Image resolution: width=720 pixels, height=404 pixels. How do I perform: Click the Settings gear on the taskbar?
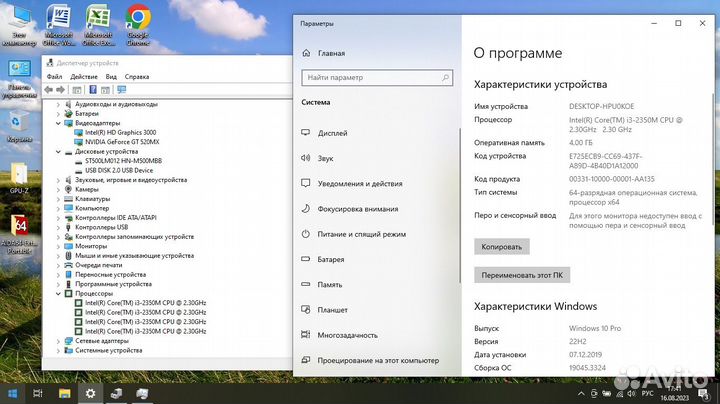coord(90,393)
